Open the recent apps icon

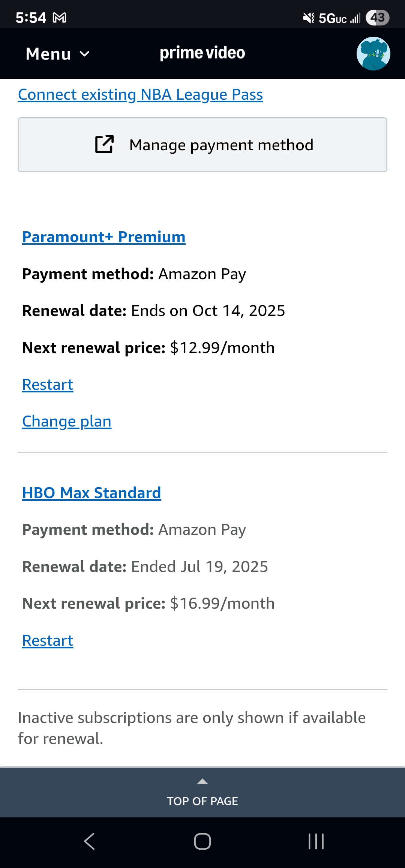316,841
